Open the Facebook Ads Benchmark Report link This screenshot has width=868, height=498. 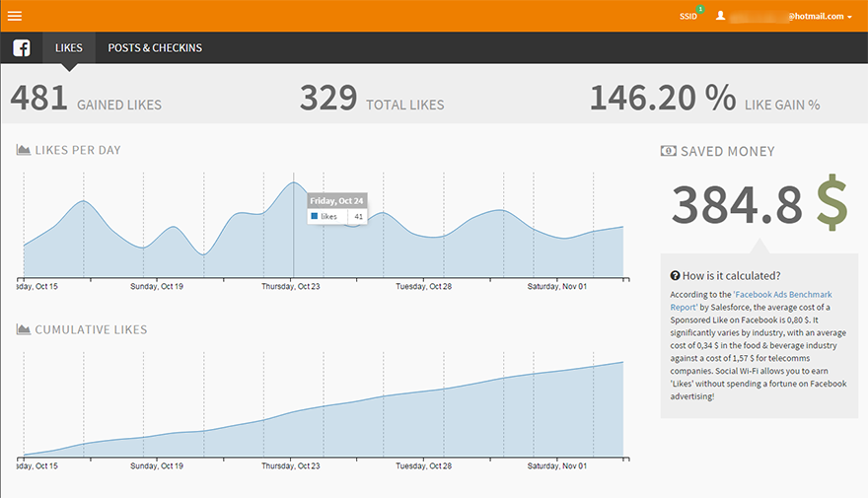point(752,301)
